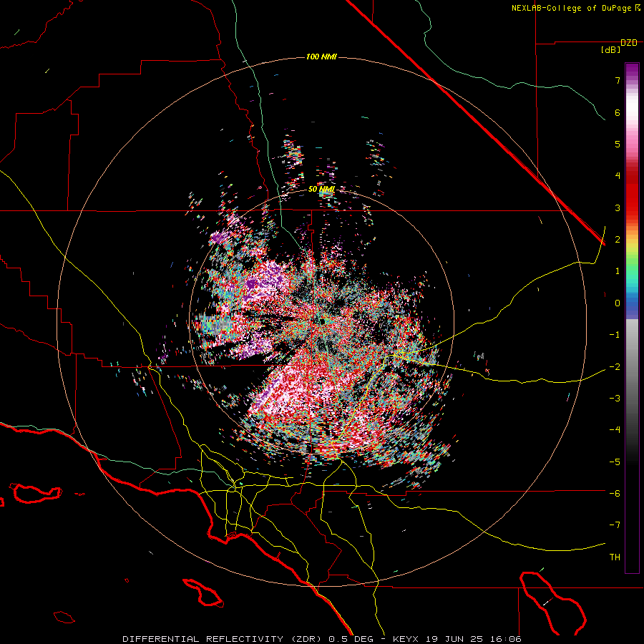644x644 pixels.
Task: Click the -6 value on color scale
Action: 615,494
